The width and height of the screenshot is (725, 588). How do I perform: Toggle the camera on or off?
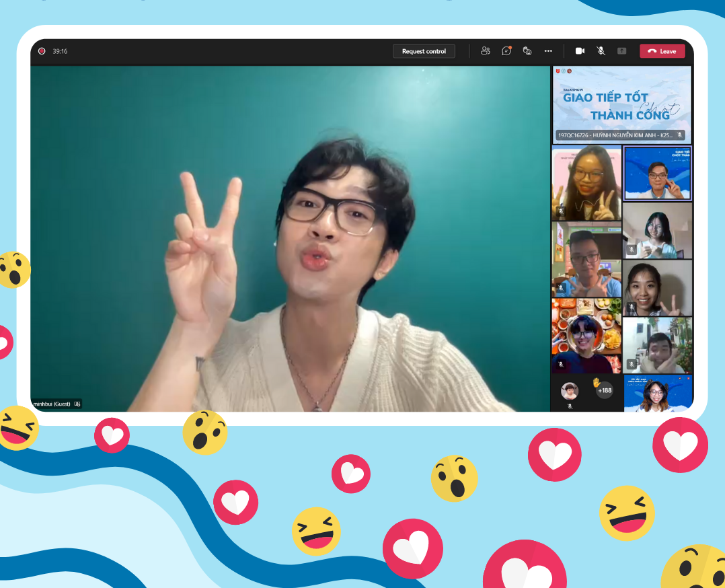tap(580, 51)
